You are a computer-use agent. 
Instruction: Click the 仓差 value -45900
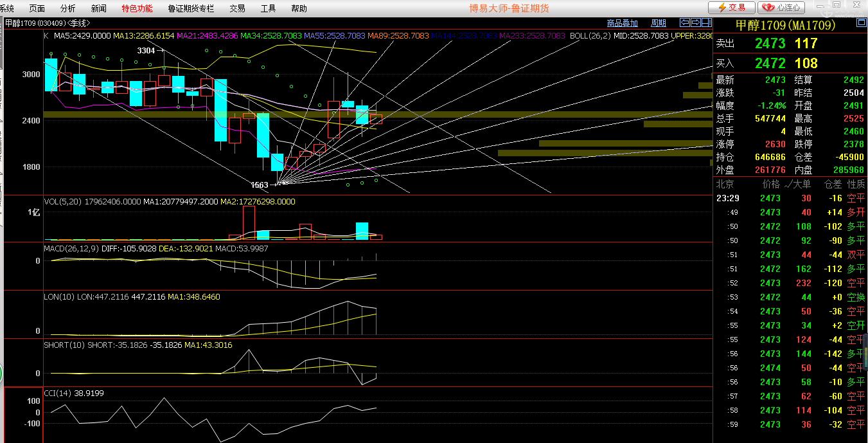click(850, 157)
